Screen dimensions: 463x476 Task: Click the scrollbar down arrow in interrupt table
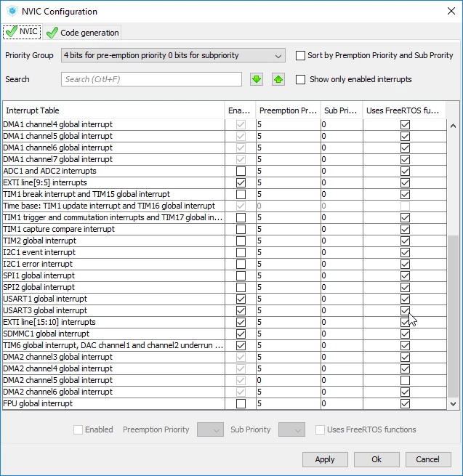(453, 403)
